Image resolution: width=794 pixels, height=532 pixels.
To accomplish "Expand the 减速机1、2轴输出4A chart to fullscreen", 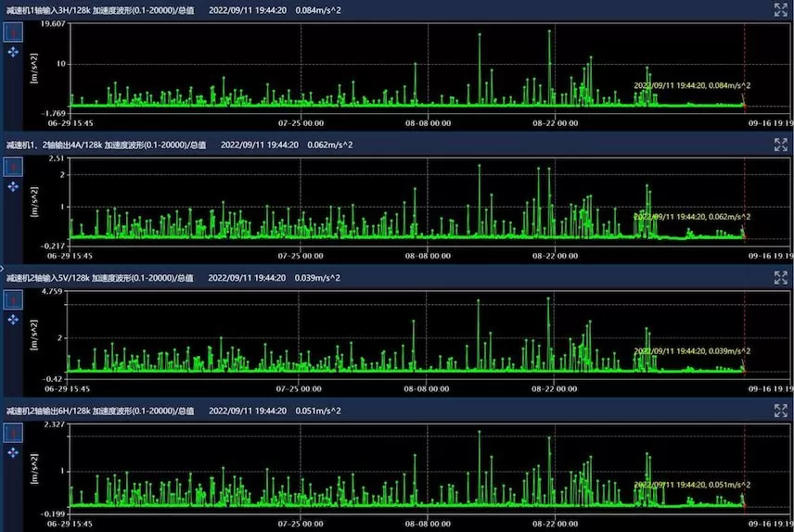I will click(x=780, y=144).
